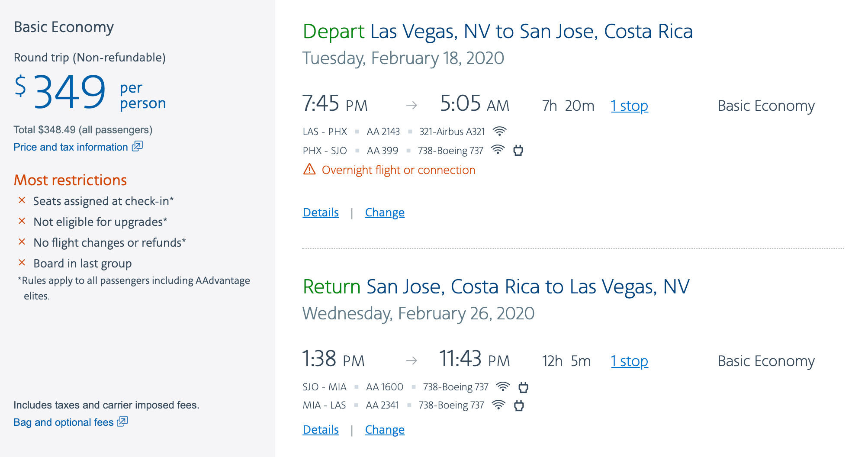Click Wi-Fi icon on SJO - MIA flight

point(503,386)
